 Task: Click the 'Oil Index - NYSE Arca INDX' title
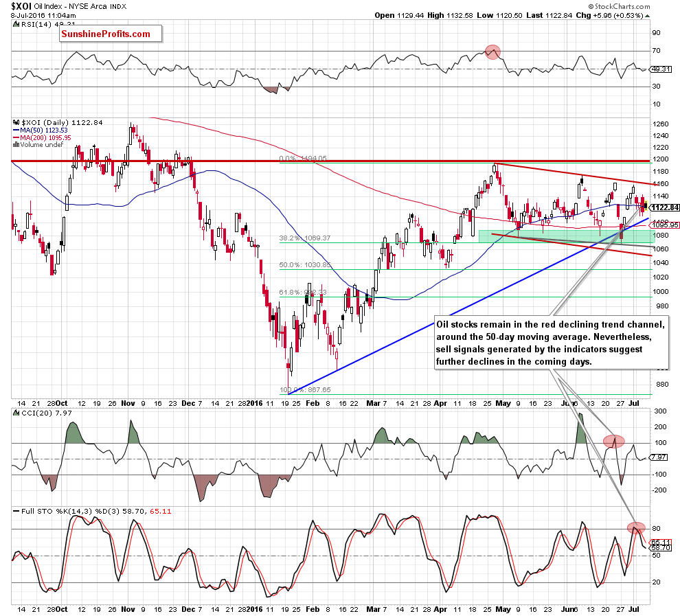coord(80,6)
